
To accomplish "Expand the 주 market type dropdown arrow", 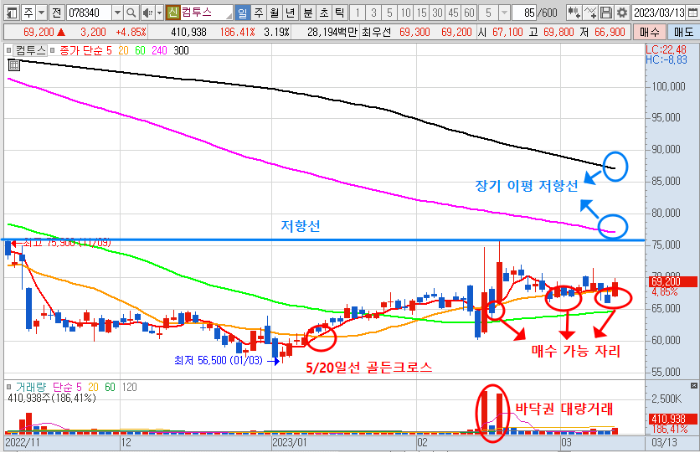I will coord(41,13).
